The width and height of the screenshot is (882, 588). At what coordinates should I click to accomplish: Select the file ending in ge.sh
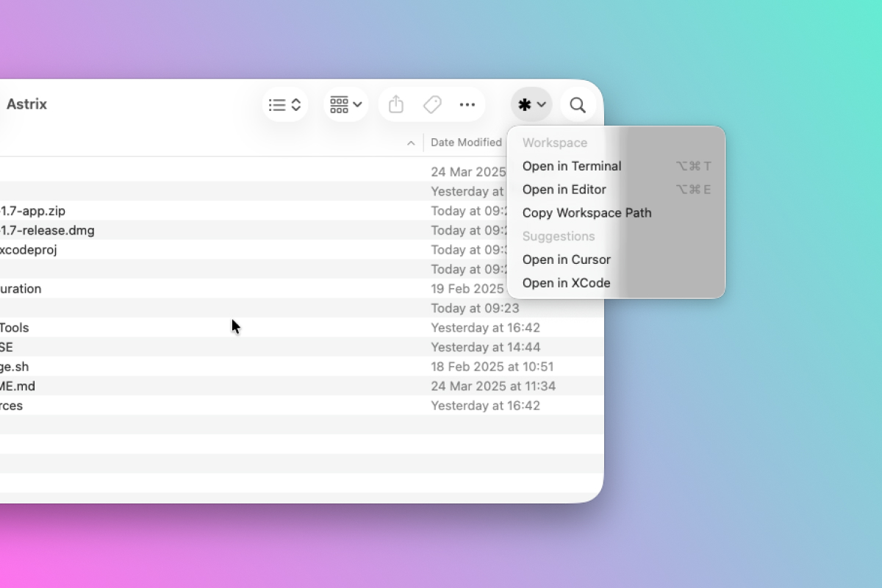15,367
